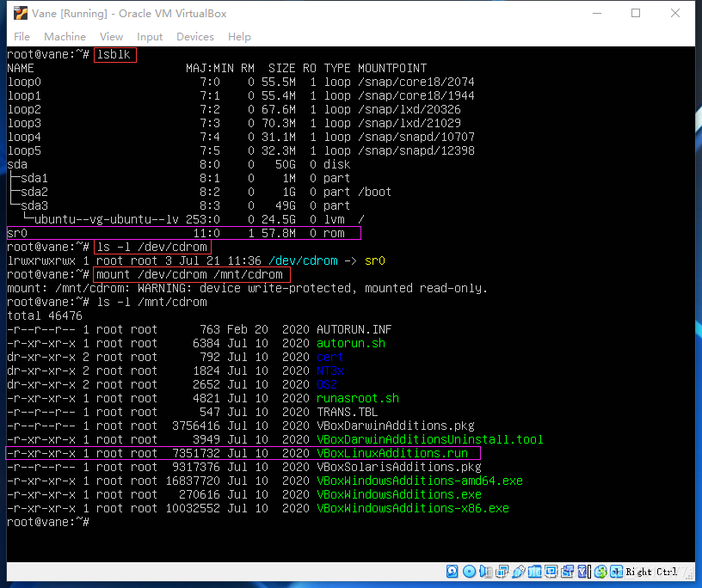Click the 'device write-protected' warning line
The height and width of the screenshot is (588, 702).
point(247,288)
